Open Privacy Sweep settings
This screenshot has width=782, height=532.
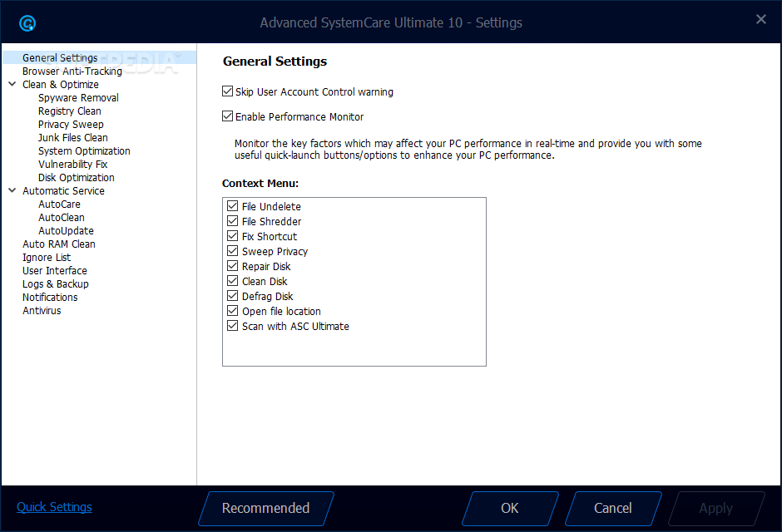71,125
